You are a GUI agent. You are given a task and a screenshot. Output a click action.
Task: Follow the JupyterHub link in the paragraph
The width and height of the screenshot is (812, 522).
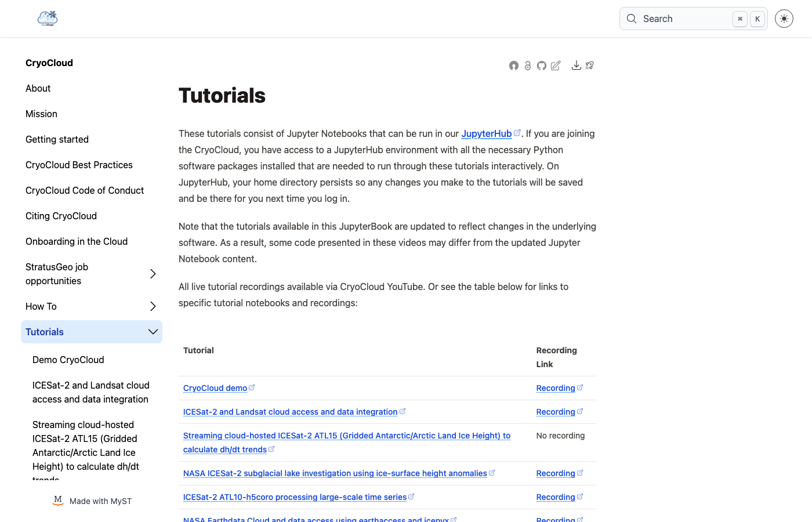coord(487,133)
